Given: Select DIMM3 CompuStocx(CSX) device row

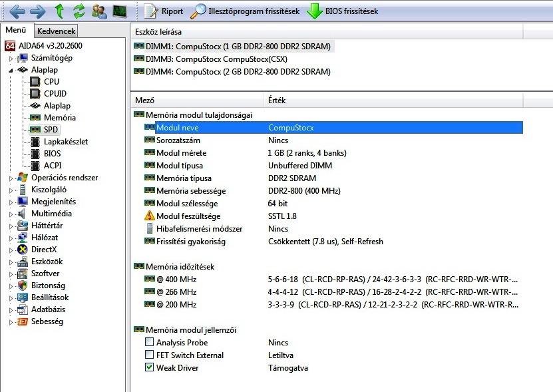Looking at the screenshot, I should [210, 59].
